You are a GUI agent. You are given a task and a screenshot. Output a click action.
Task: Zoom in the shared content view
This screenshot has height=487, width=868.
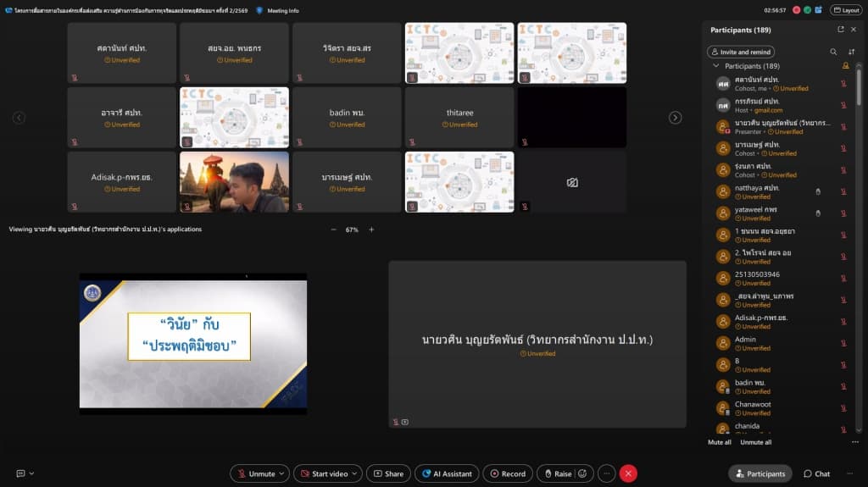coord(371,230)
